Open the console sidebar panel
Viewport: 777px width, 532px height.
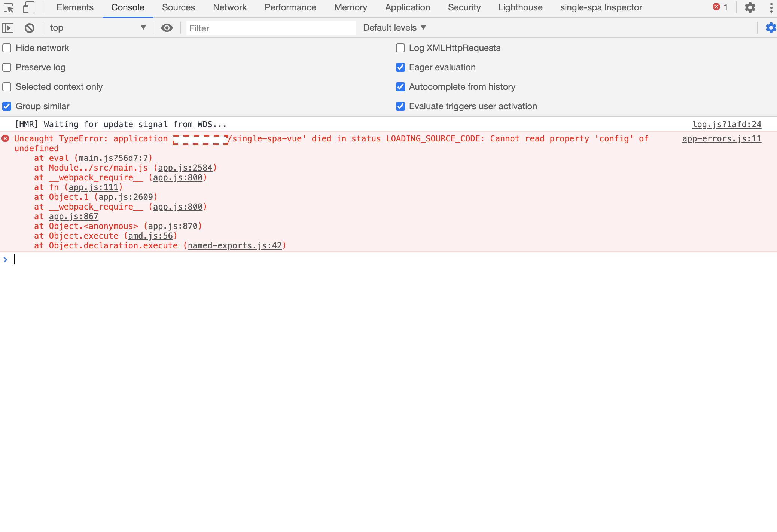tap(8, 27)
